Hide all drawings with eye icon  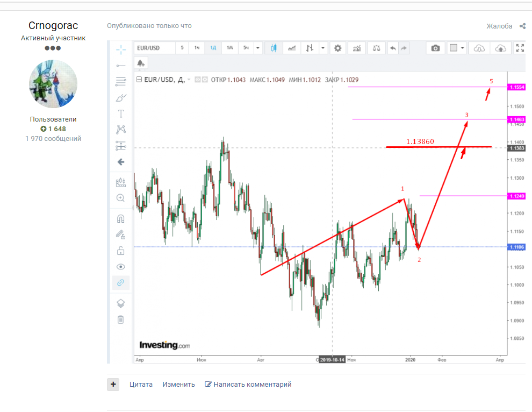pos(121,267)
